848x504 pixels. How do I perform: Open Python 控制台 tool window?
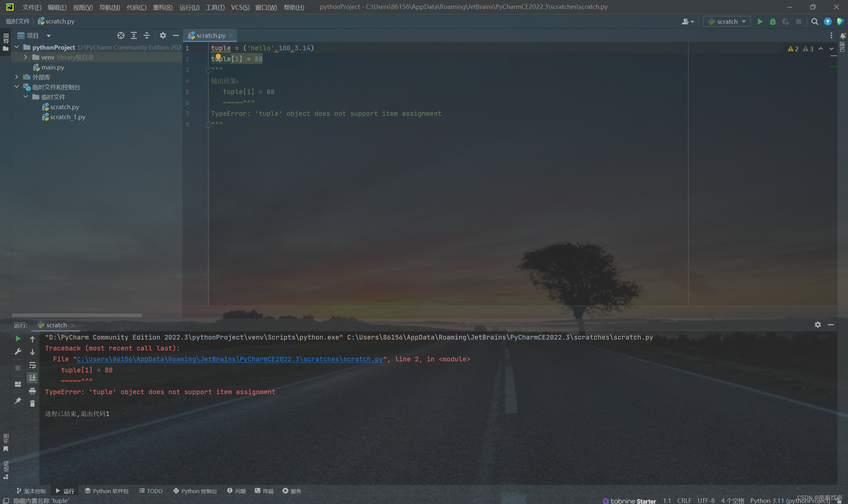pyautogui.click(x=195, y=491)
